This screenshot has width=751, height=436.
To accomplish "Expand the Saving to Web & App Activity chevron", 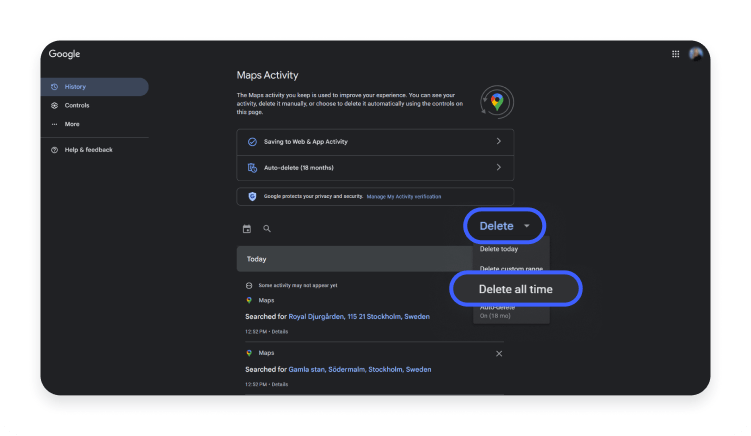I will pyautogui.click(x=499, y=141).
